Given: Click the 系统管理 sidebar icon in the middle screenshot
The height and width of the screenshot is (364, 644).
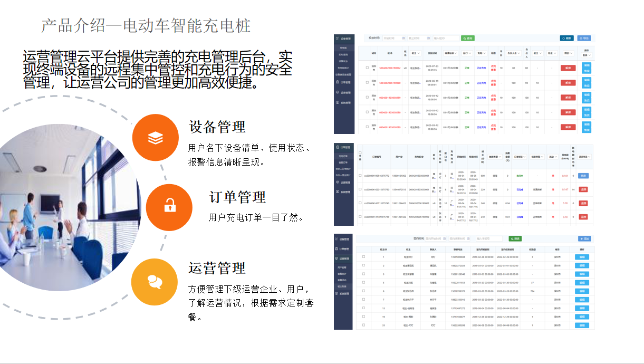Looking at the screenshot, I should coord(338,191).
